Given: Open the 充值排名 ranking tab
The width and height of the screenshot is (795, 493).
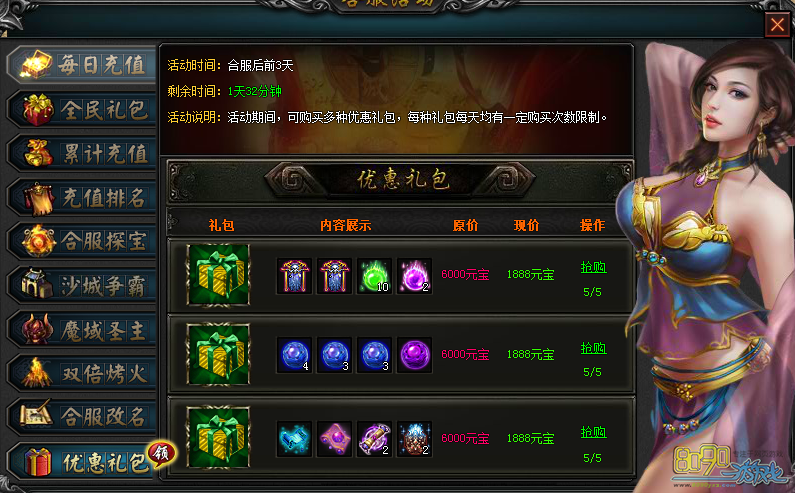Looking at the screenshot, I should 83,197.
